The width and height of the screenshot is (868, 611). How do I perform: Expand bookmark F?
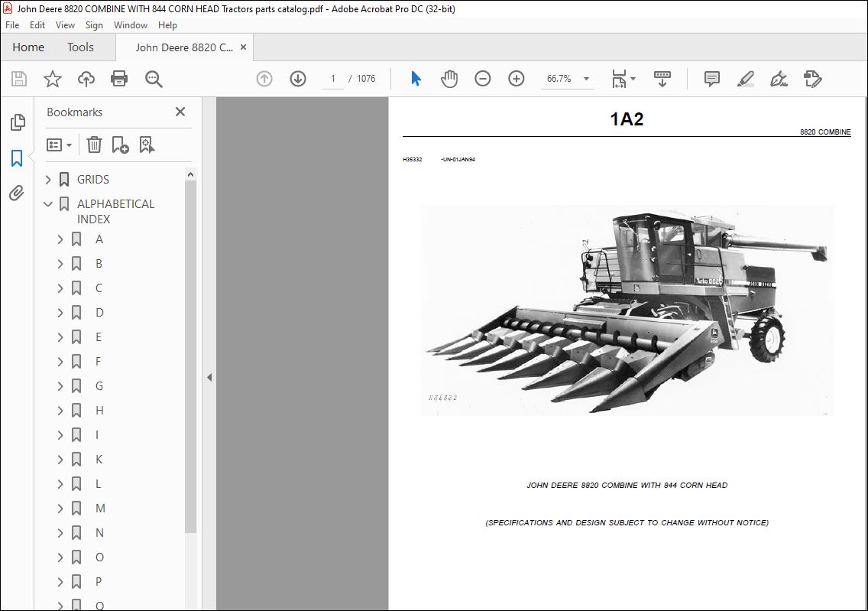[60, 362]
